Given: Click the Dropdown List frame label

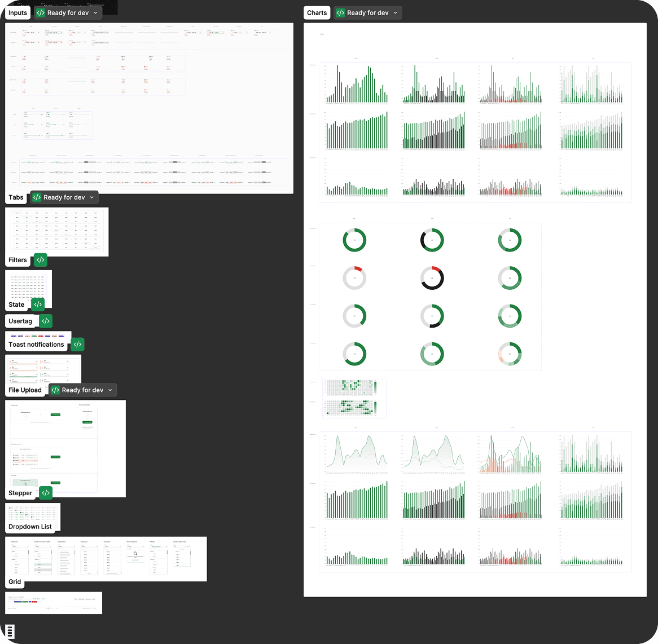Looking at the screenshot, I should click(30, 527).
